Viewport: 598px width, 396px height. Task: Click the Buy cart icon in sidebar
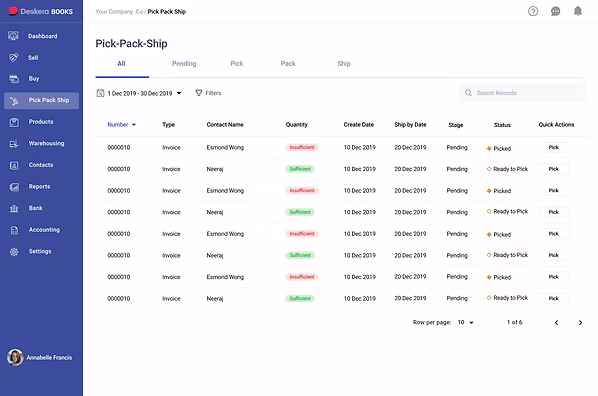point(14,79)
